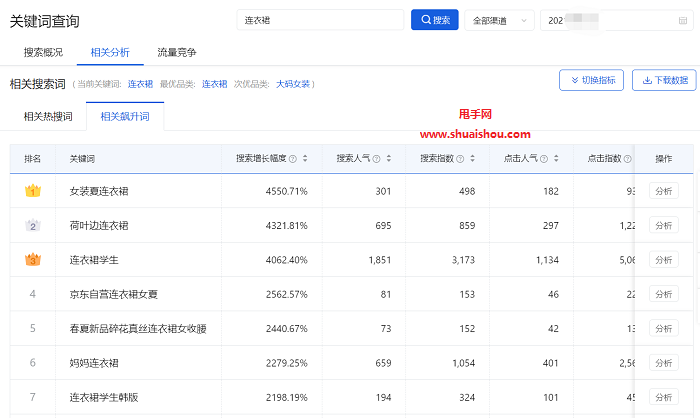
Task: Click 分析 for 连衣裙学生韩版
Action: 664,397
